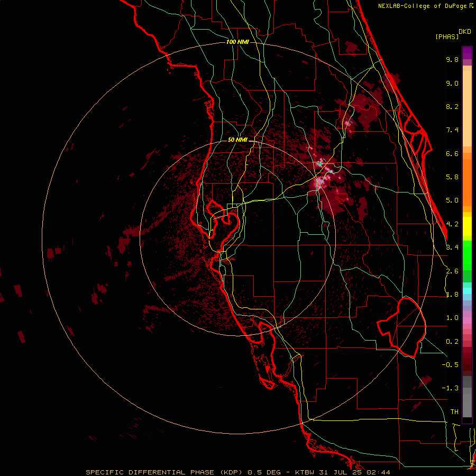Click the NEXLAB-College of DuPage title text
Image resolution: width=476 pixels, height=476 pixels.
(423, 6)
